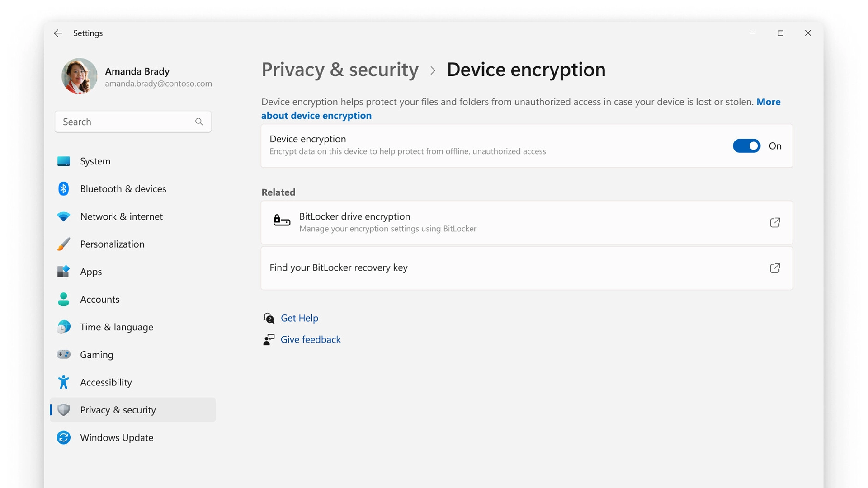This screenshot has height=488, width=868.
Task: Click the Accessibility person icon
Action: pyautogui.click(x=64, y=382)
